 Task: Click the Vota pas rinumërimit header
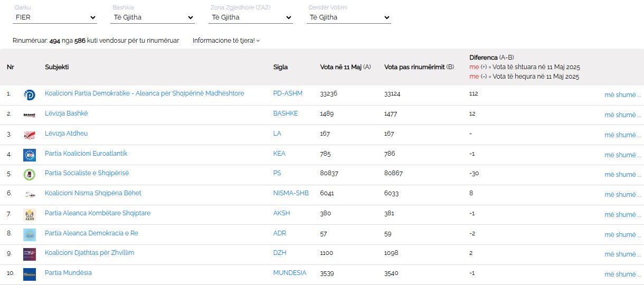click(x=419, y=67)
